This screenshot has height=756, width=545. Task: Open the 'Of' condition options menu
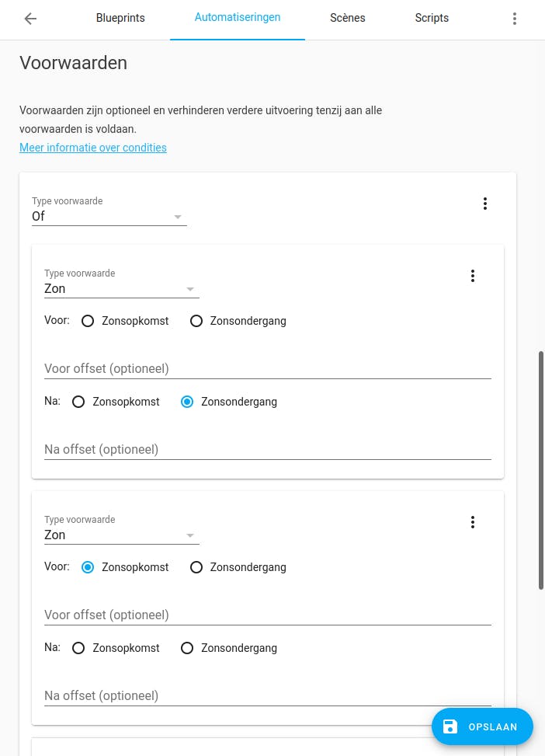(x=485, y=204)
